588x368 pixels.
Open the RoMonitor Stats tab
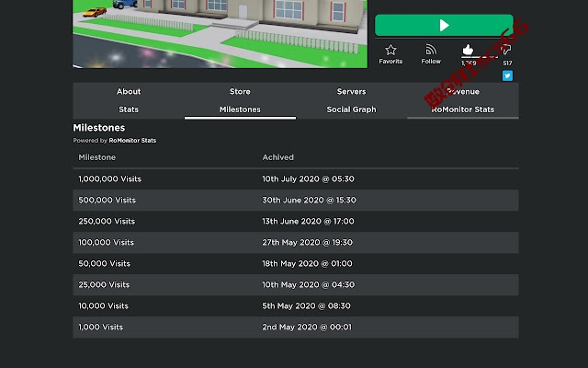point(463,109)
